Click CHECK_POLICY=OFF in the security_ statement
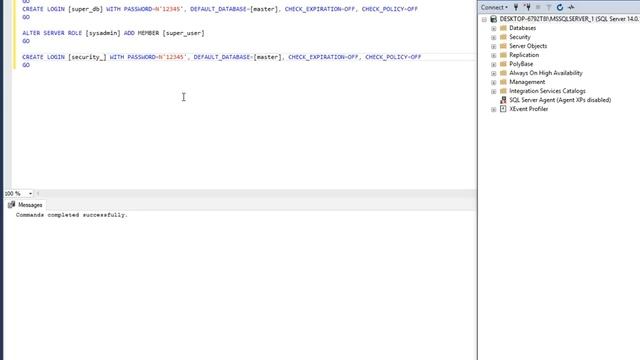The width and height of the screenshot is (640, 360). point(393,57)
